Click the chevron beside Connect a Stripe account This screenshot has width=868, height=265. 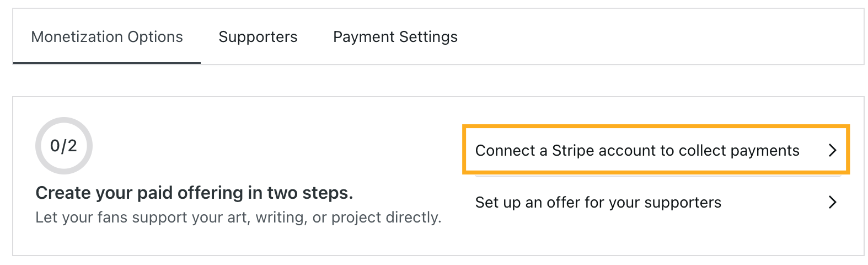tap(832, 150)
